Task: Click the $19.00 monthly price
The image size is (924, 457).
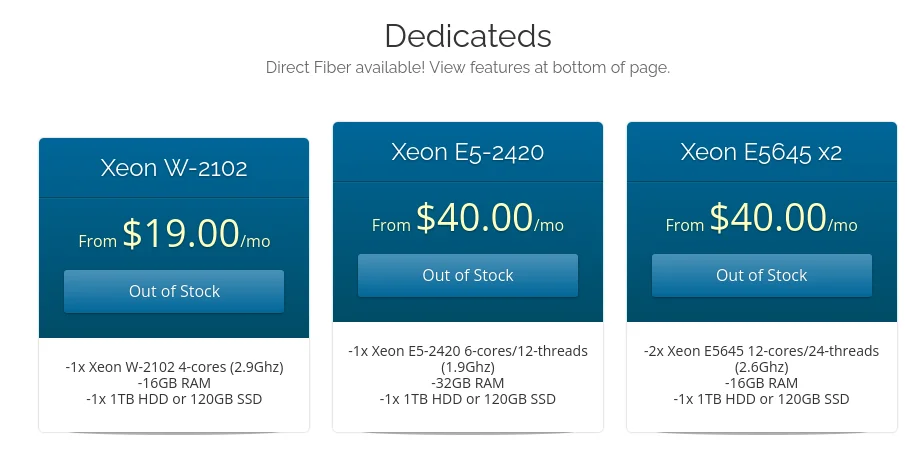Action: pyautogui.click(x=181, y=233)
